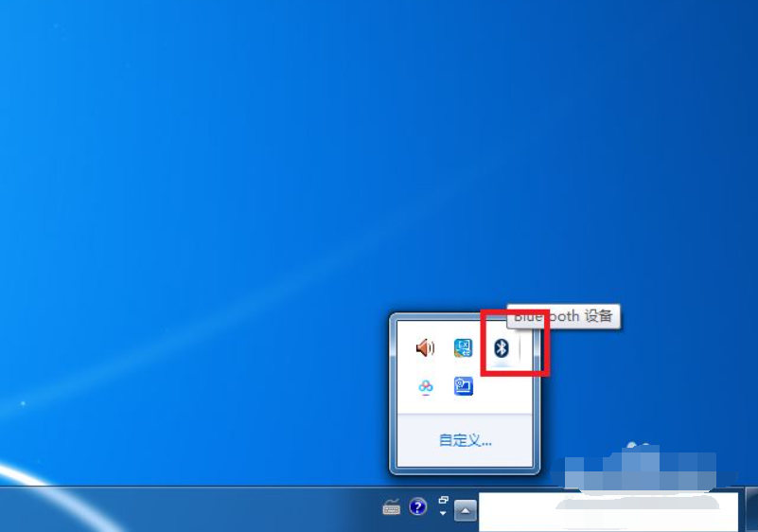Click the keyboard input method icon
This screenshot has height=532, width=758.
point(391,507)
